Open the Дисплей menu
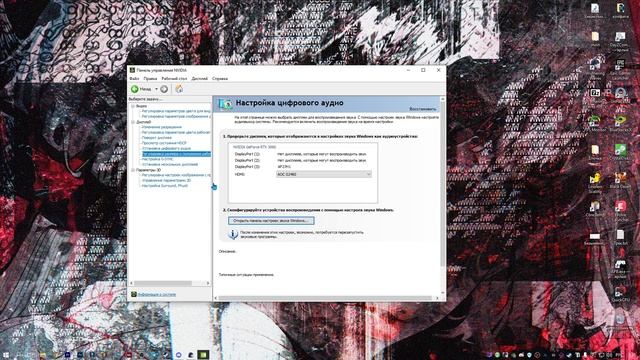This screenshot has height=360, width=640. 200,78
